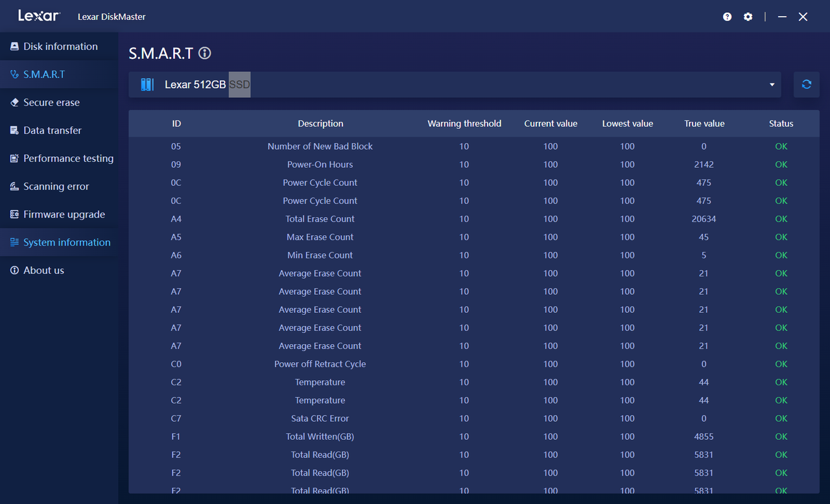Select the Number of New Bad Block row

pyautogui.click(x=474, y=146)
